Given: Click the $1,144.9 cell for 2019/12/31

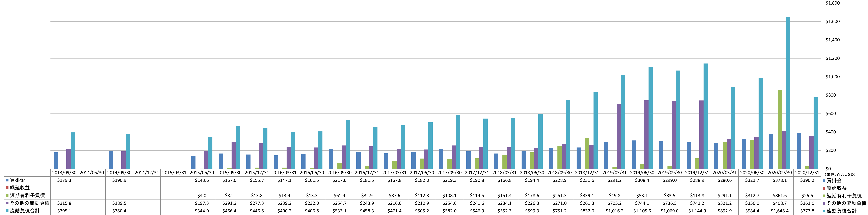Looking at the screenshot, I should pyautogui.click(x=698, y=211).
